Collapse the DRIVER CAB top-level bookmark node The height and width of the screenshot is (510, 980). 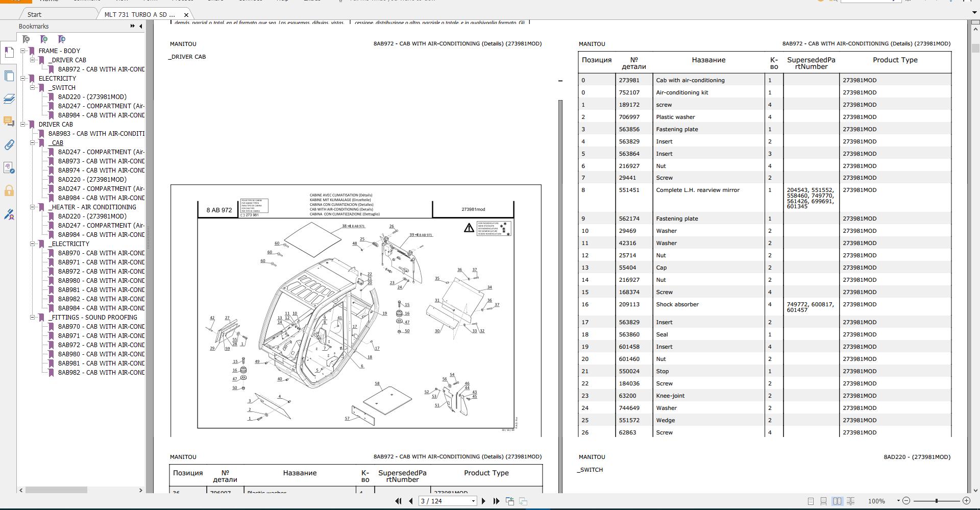(x=23, y=124)
